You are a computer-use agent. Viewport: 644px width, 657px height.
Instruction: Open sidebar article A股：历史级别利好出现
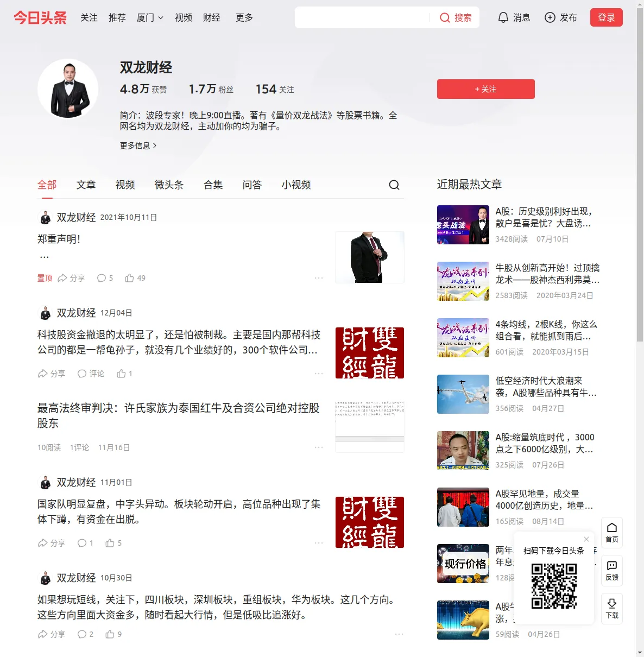click(x=544, y=217)
